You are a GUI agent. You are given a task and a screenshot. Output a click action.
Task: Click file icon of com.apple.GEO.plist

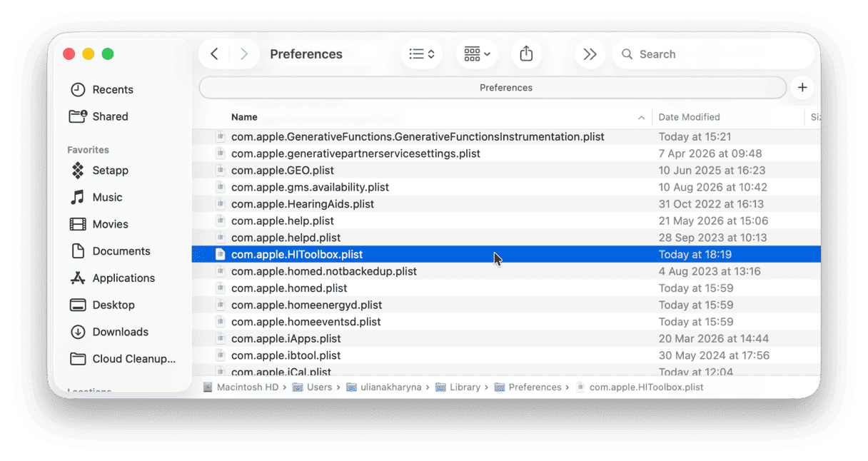pyautogui.click(x=221, y=171)
